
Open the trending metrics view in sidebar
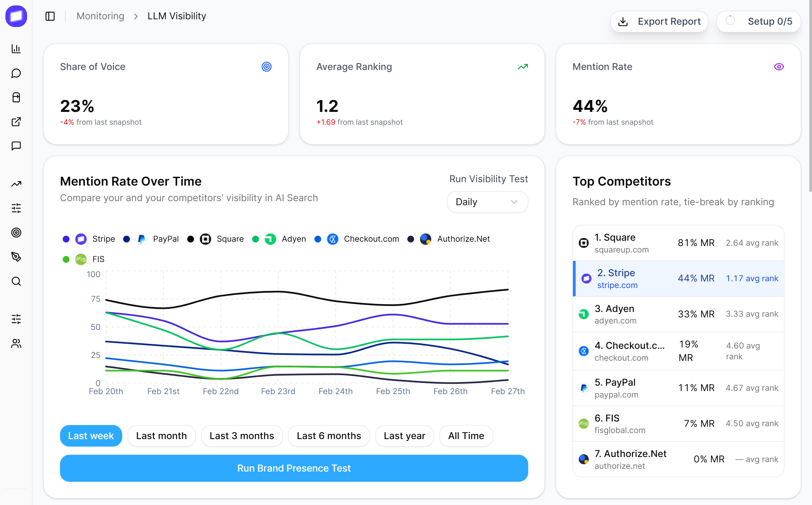click(x=16, y=184)
